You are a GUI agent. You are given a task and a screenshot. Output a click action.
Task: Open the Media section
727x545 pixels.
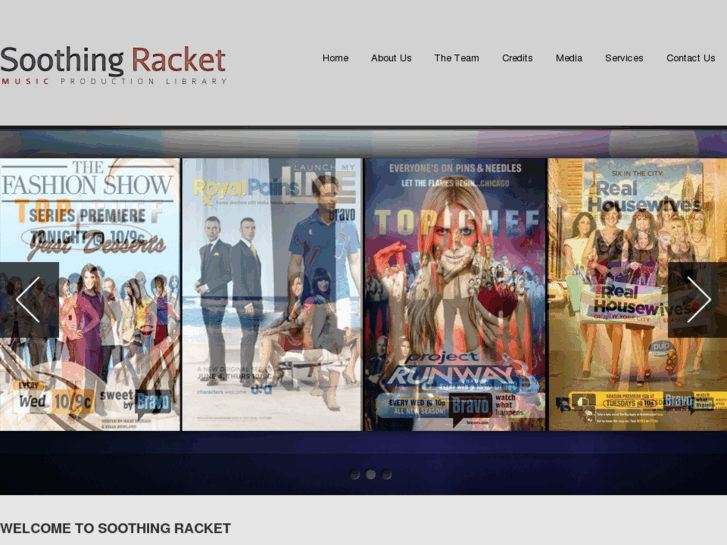coord(569,58)
